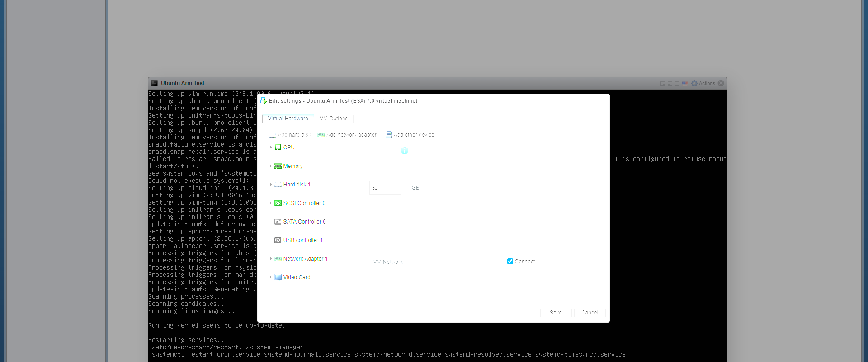The width and height of the screenshot is (868, 362).
Task: Click the Ubuntu Arm Test console title text
Action: [x=183, y=83]
